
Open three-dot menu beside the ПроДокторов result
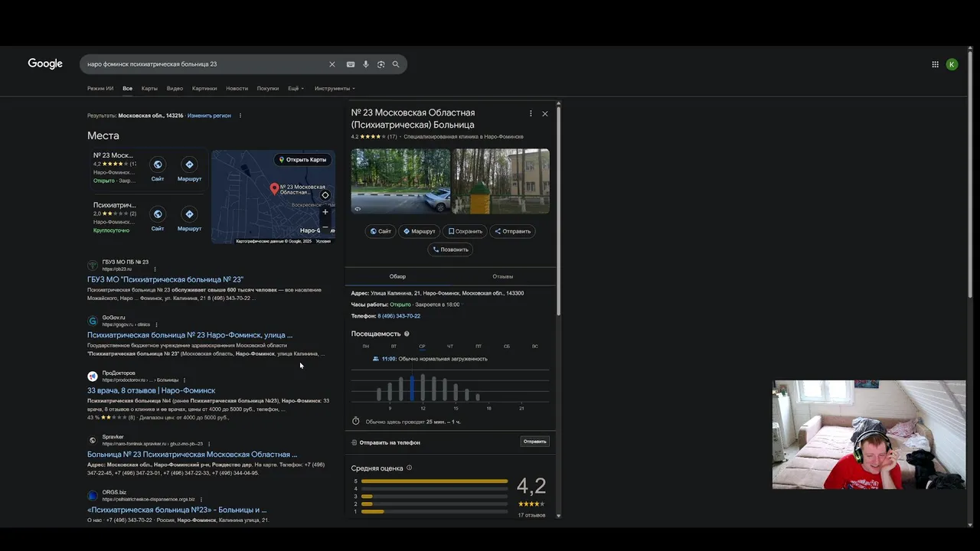coord(185,380)
